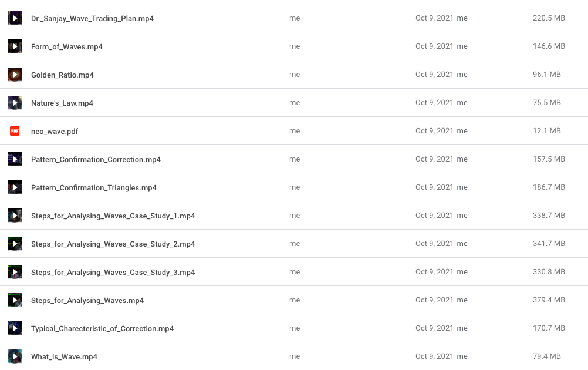Image resolution: width=588 pixels, height=370 pixels.
Task: Click the red PDF icon for neo_wave.pdf
Action: (15, 131)
